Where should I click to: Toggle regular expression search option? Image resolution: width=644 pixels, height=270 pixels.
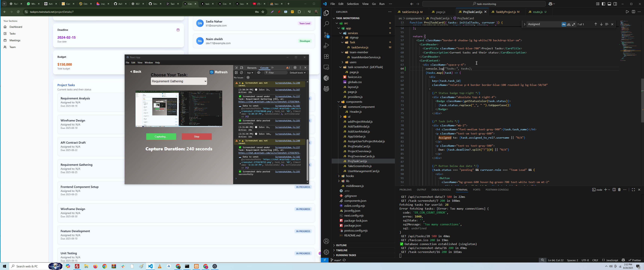[573, 24]
